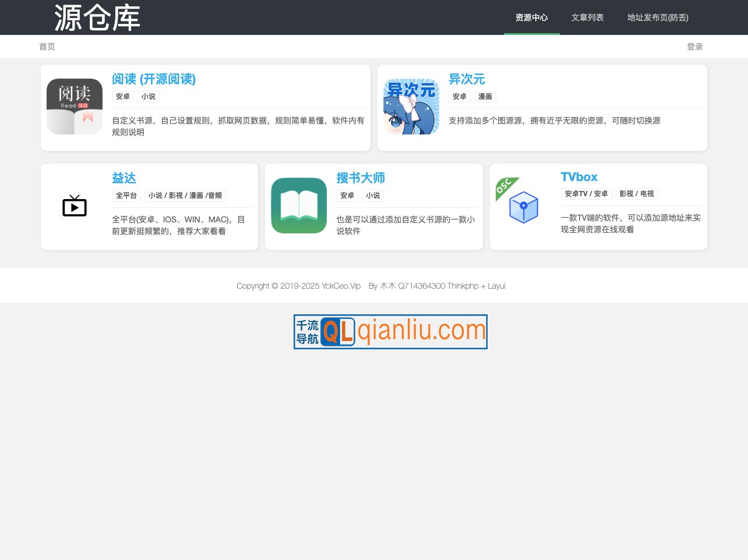Click the 阅读 (开源阅读) app icon
Viewport: 748px width, 560px height.
click(x=74, y=106)
